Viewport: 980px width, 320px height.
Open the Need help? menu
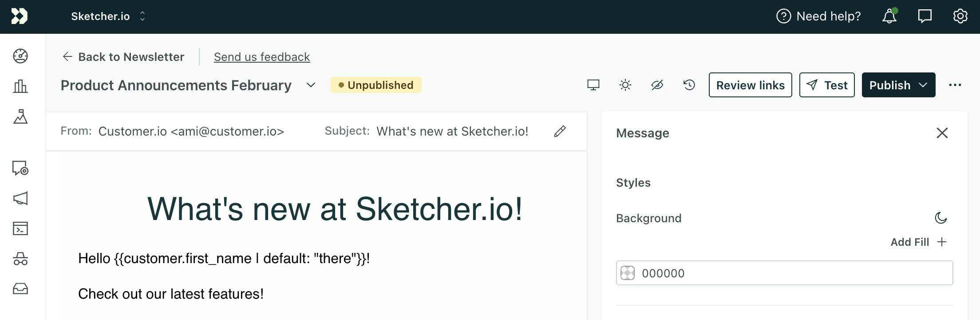click(x=818, y=16)
